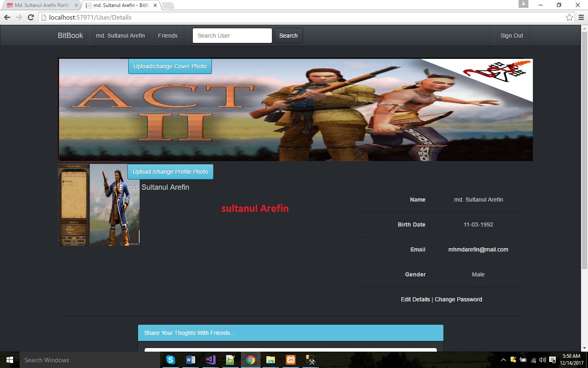Open the Chrome hamburger menu
The image size is (588, 368).
point(581,17)
